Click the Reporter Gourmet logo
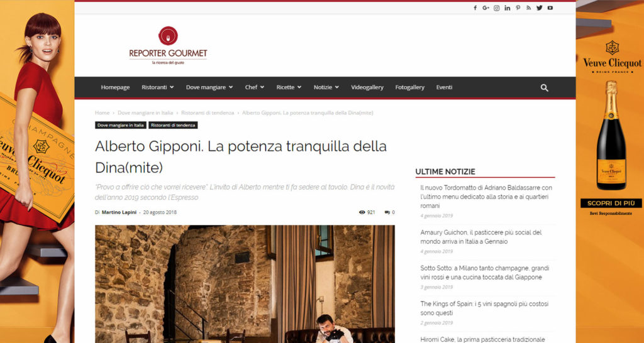Screen dimensions: 644x343 click(168, 45)
